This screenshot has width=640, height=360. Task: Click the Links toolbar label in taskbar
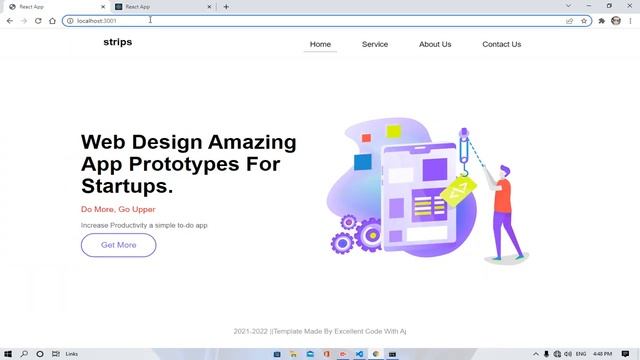71,354
